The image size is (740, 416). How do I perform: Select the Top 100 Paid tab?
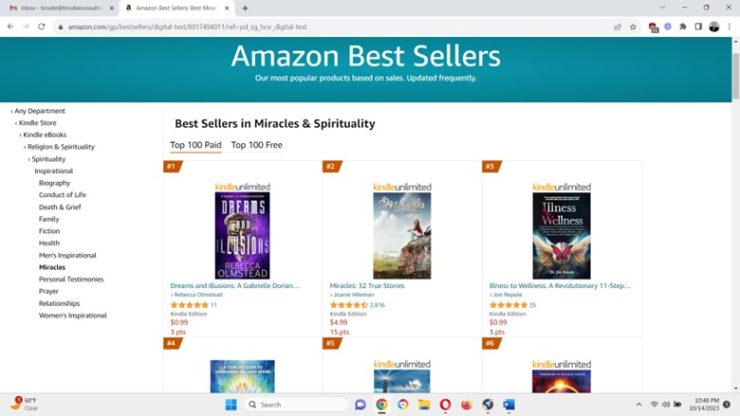[x=195, y=145]
